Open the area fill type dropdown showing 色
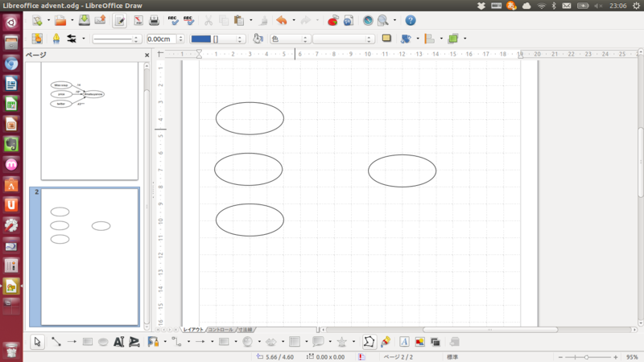 pos(289,39)
